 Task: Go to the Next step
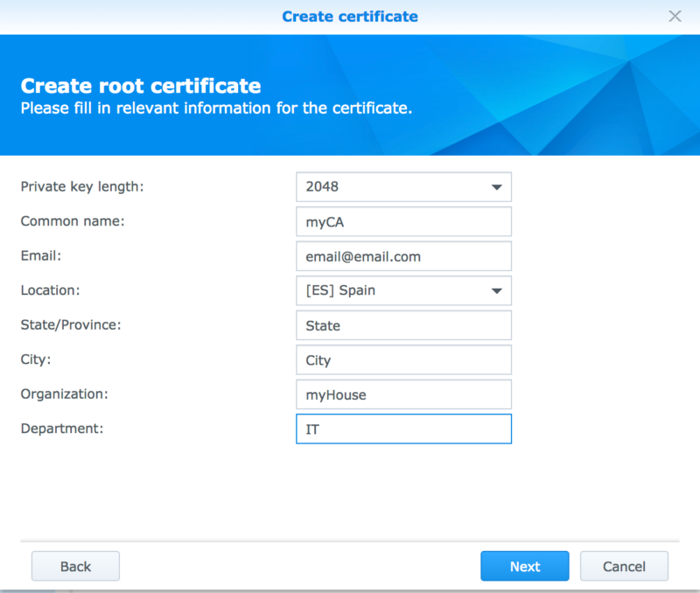click(524, 566)
